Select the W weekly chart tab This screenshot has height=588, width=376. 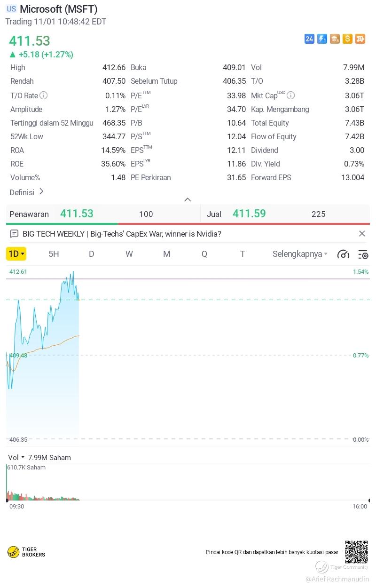pos(129,254)
